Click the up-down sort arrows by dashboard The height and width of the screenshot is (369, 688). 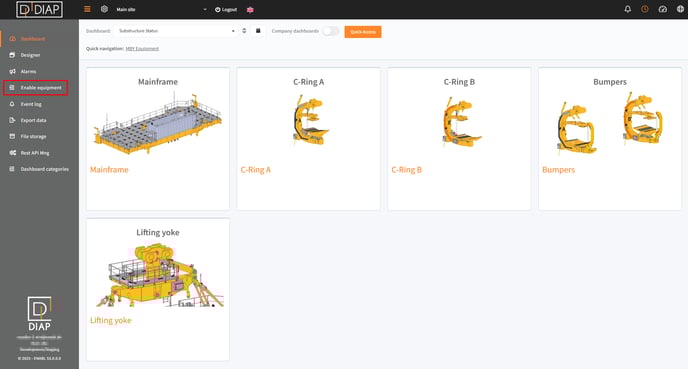point(244,31)
